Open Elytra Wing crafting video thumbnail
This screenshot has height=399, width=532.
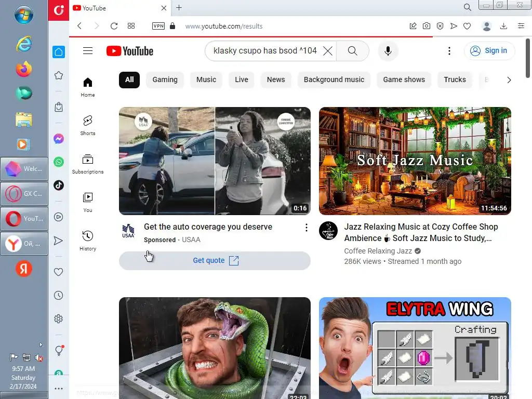(415, 348)
